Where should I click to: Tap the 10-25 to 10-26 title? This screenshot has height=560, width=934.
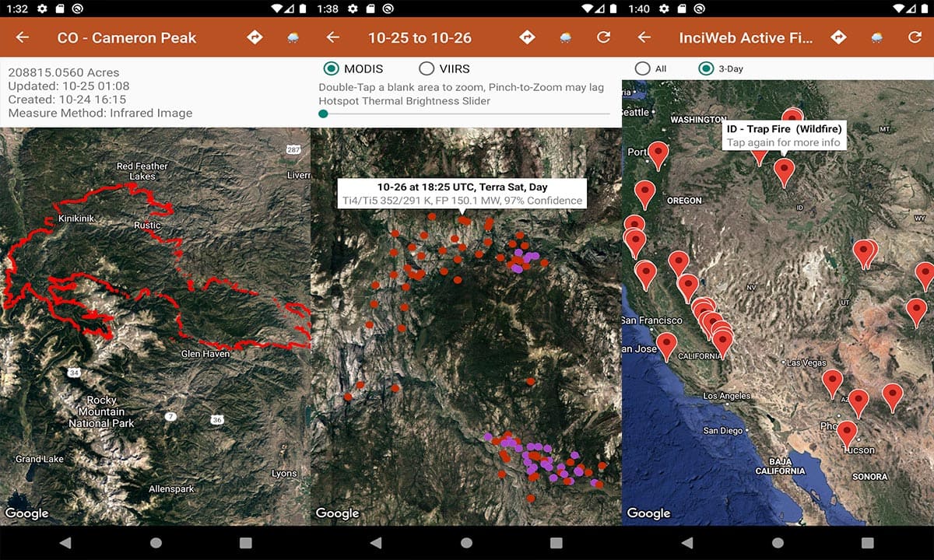pos(420,37)
